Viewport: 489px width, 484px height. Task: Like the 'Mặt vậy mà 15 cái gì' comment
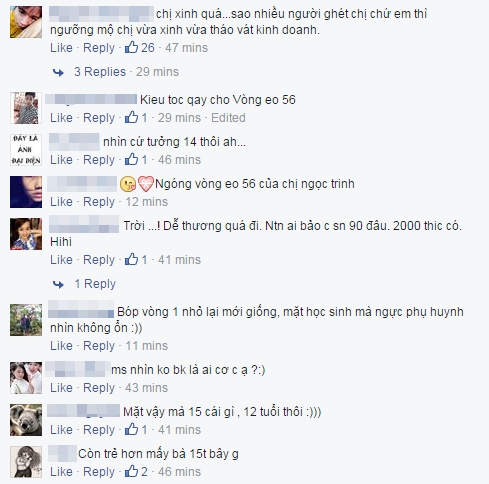click(x=61, y=430)
